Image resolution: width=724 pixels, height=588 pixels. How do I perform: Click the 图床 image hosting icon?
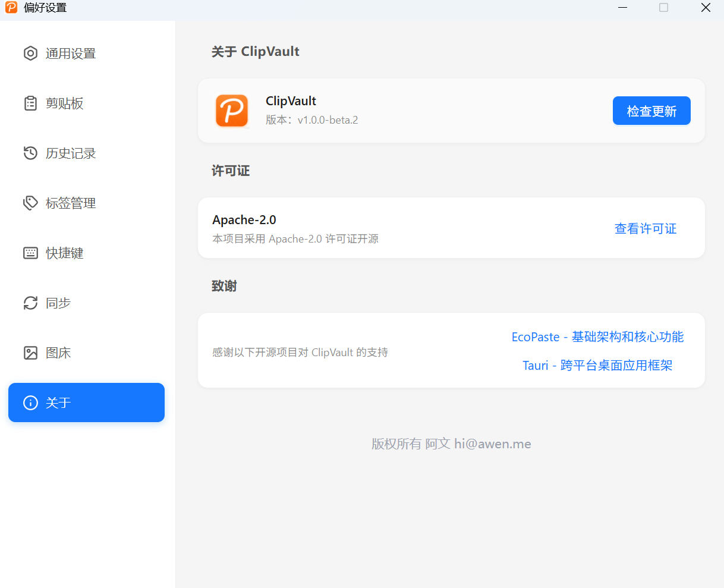(30, 353)
